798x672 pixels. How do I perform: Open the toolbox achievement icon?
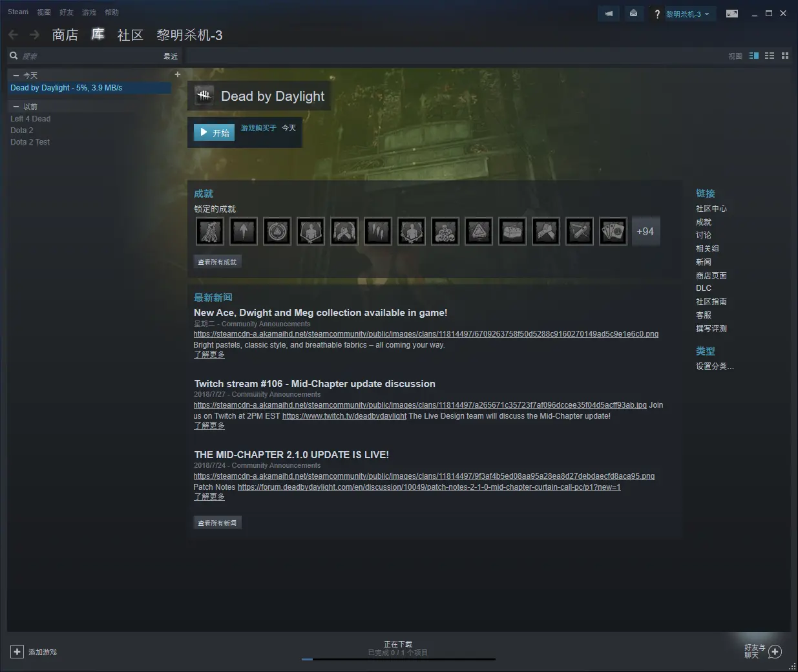[512, 231]
